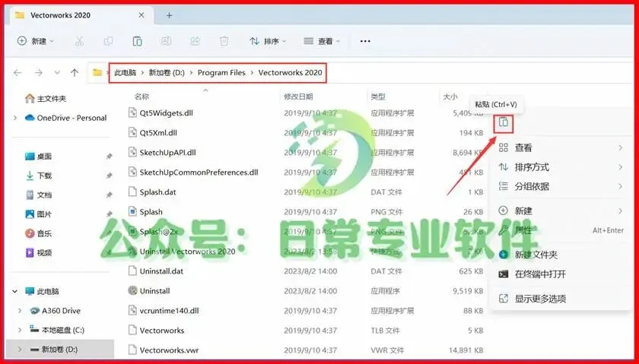This screenshot has width=639, height=364.
Task: Click the Forward navigation arrow
Action: [39, 73]
